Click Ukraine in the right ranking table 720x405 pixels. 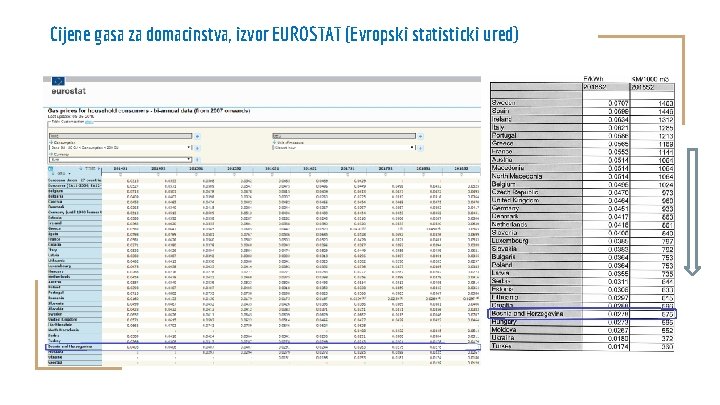pos(503,338)
